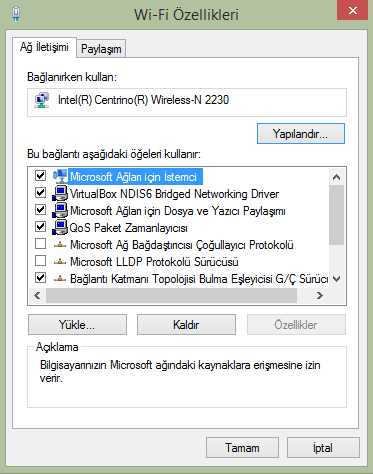
Task: Click the Dosya ve Yazıcı Paylaşımı icon
Action: coord(60,210)
